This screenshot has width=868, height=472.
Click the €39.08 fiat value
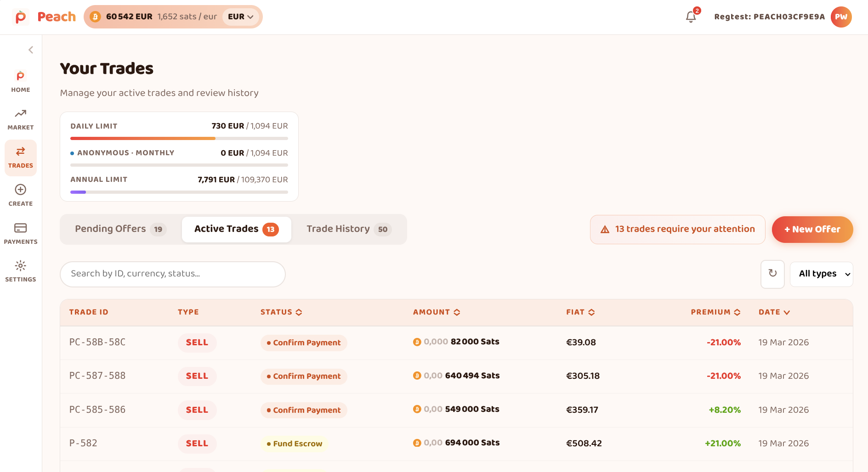[x=581, y=343]
